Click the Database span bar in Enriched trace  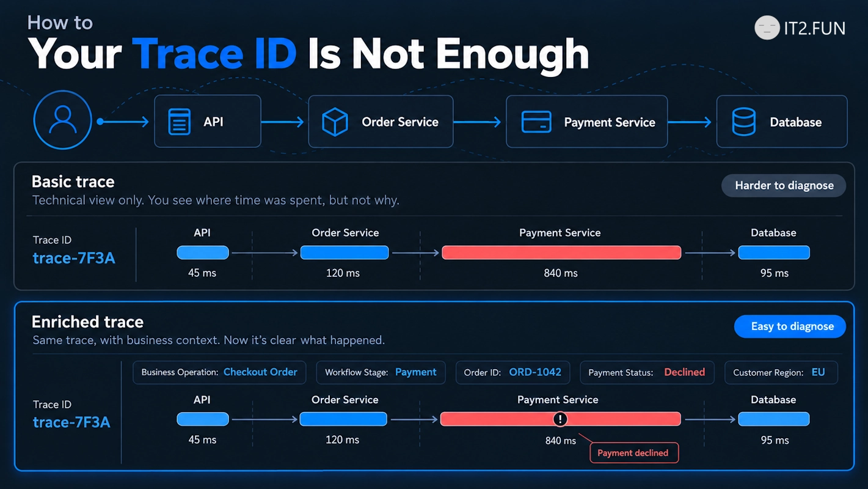tap(774, 419)
